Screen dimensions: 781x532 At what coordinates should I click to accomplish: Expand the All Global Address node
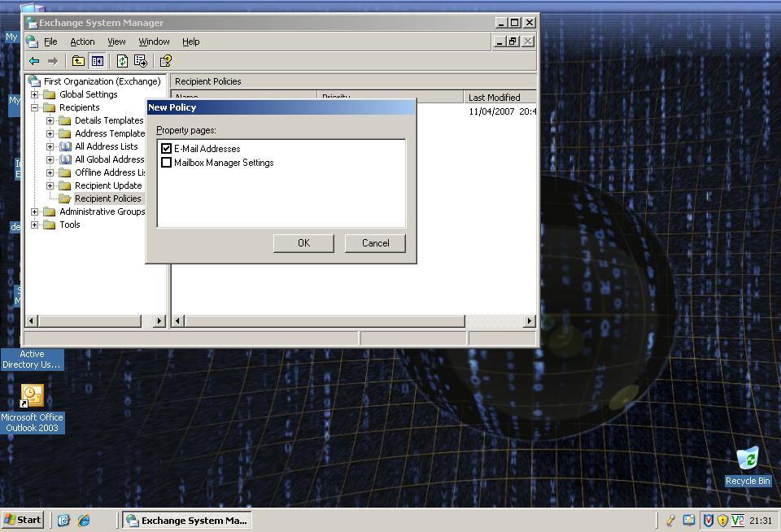tap(50, 159)
